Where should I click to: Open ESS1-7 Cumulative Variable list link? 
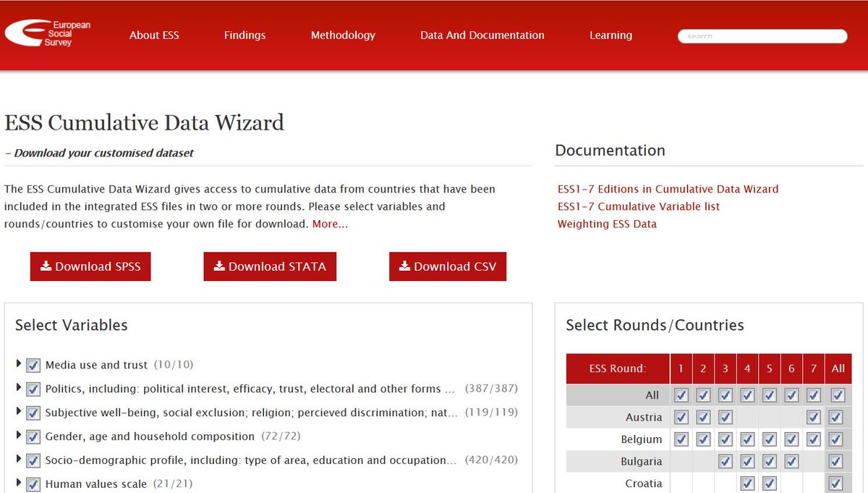tap(639, 206)
